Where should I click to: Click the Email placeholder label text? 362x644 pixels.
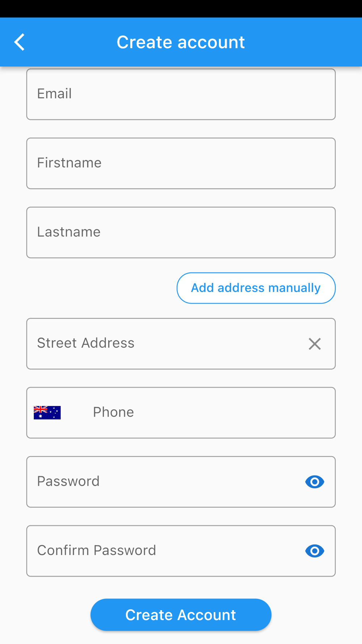pos(54,94)
